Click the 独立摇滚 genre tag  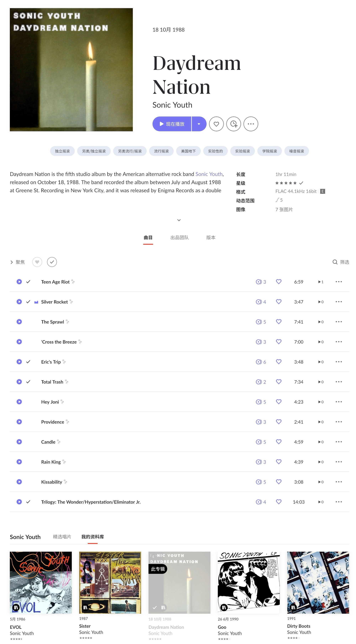(62, 151)
